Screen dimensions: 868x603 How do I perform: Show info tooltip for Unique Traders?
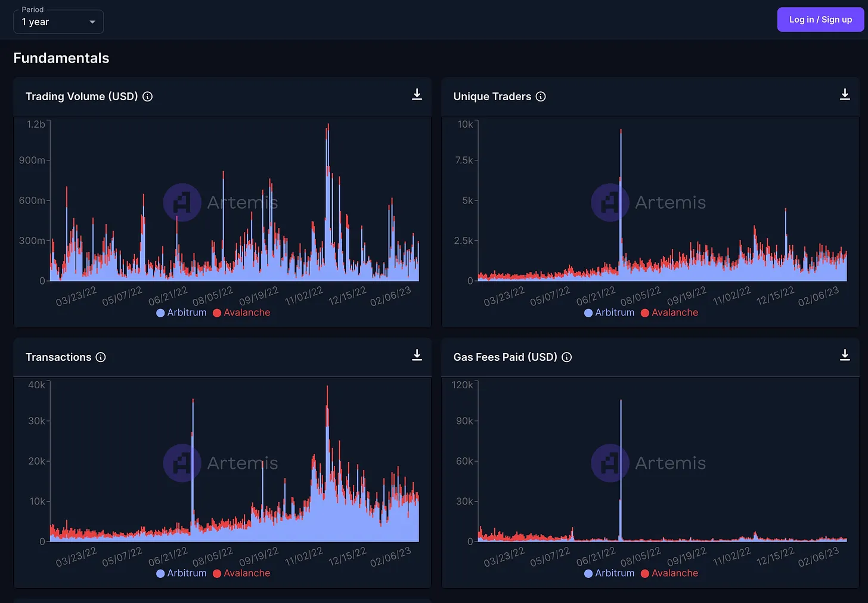541,97
